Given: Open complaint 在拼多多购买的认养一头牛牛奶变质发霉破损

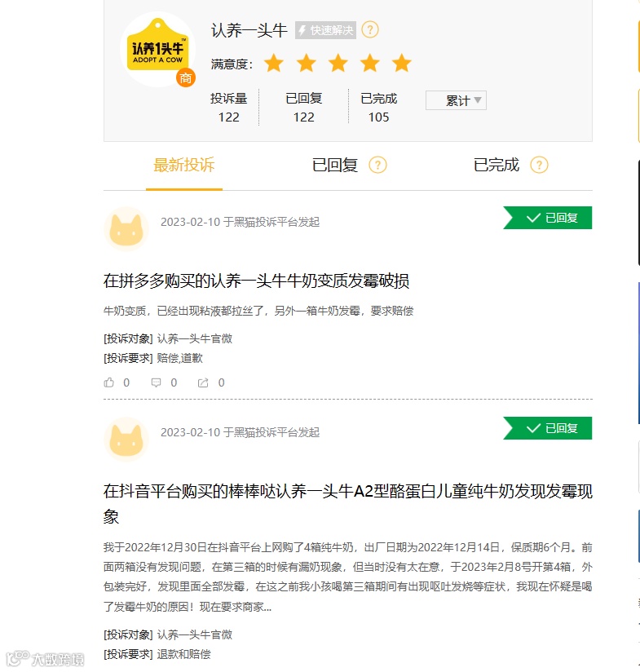Looking at the screenshot, I should coord(256,281).
